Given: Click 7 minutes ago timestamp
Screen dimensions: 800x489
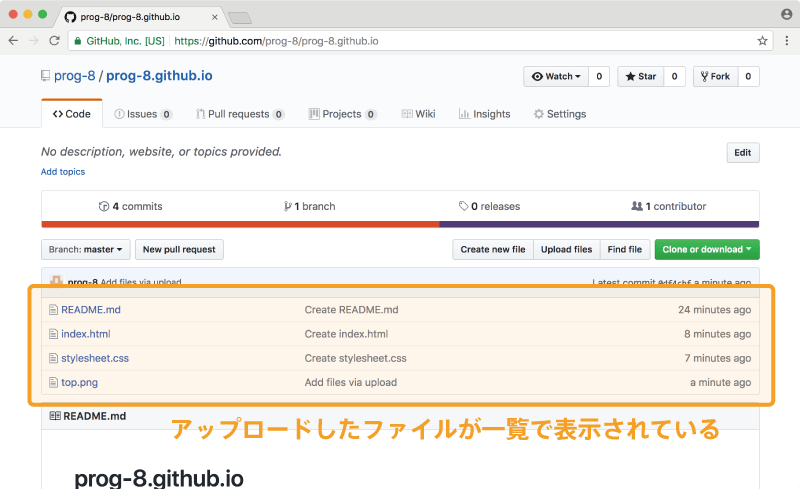Looking at the screenshot, I should pos(718,358).
